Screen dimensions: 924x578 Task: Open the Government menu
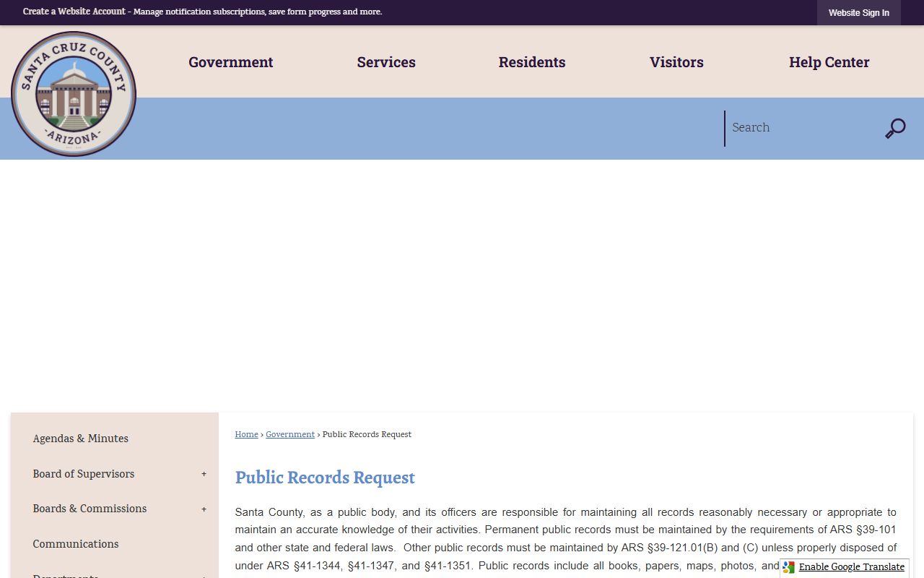tap(231, 62)
